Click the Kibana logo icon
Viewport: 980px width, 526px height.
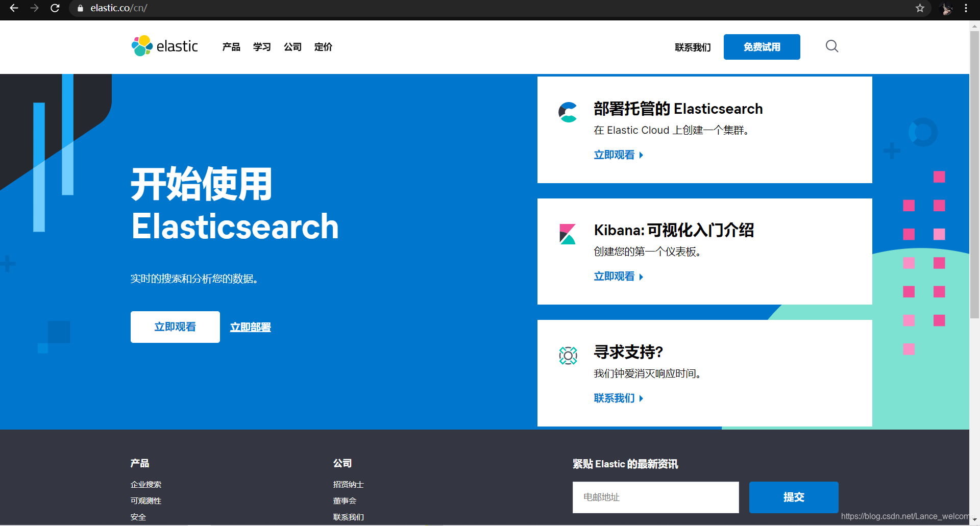[x=568, y=234]
